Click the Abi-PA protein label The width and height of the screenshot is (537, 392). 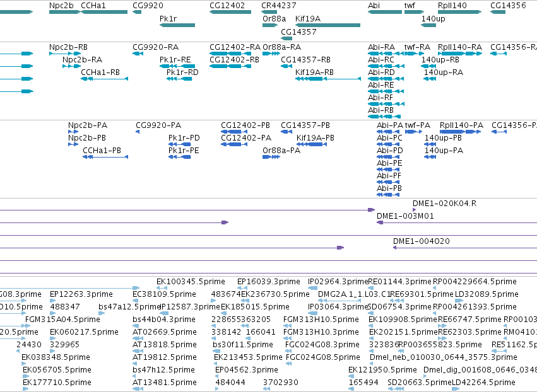390,125
